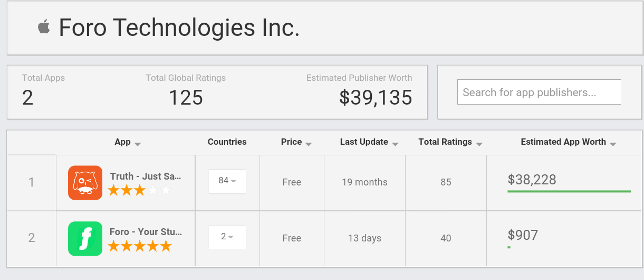The image size is (644, 280).
Task: Click the Truth app star rating
Action: pyautogui.click(x=139, y=191)
